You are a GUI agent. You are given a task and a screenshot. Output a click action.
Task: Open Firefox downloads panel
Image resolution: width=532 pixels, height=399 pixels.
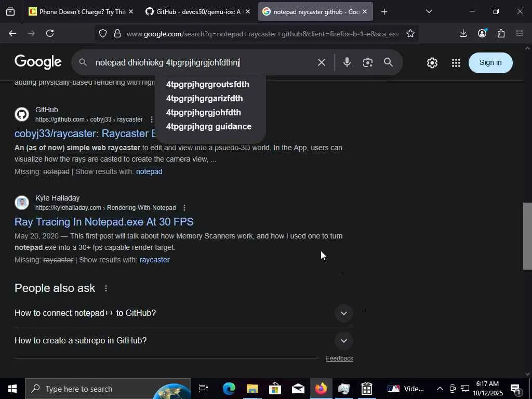click(x=463, y=33)
